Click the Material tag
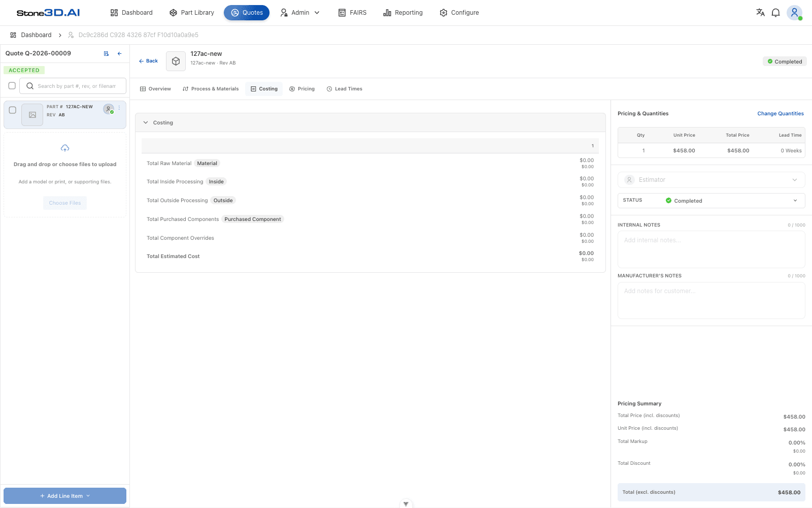 tap(207, 164)
